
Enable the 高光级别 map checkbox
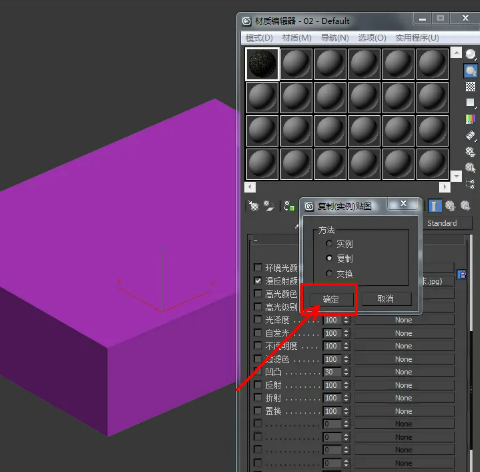coord(258,306)
